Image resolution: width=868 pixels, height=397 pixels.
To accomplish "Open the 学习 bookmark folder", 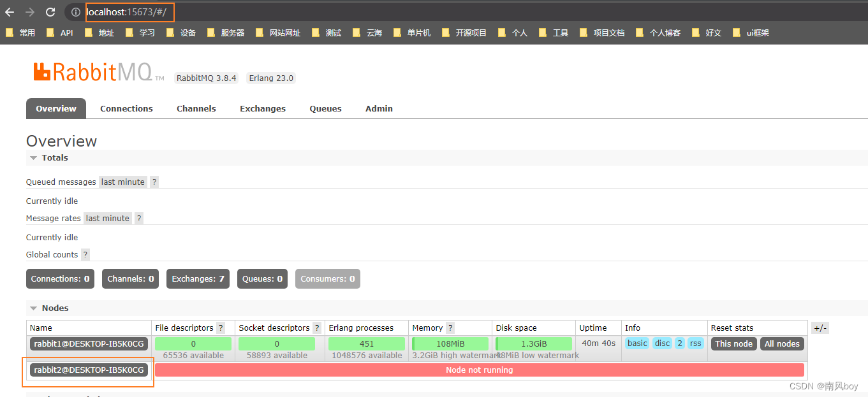I will click(x=140, y=32).
